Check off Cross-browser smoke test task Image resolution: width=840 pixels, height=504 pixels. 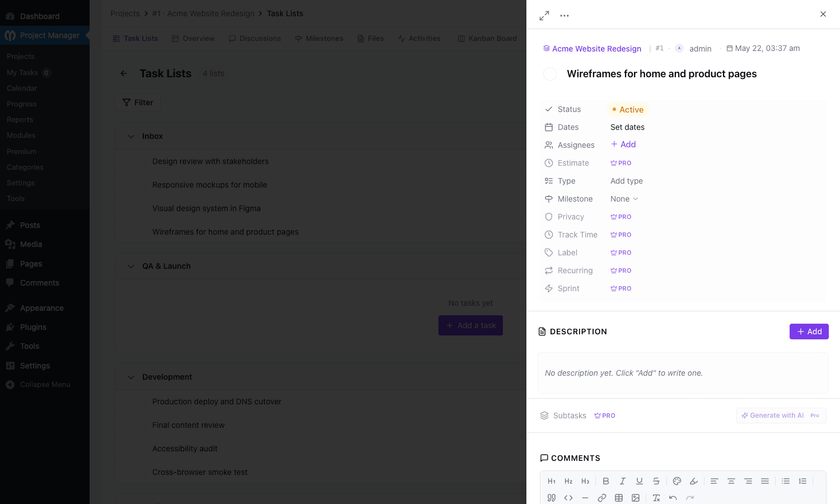[x=143, y=472]
